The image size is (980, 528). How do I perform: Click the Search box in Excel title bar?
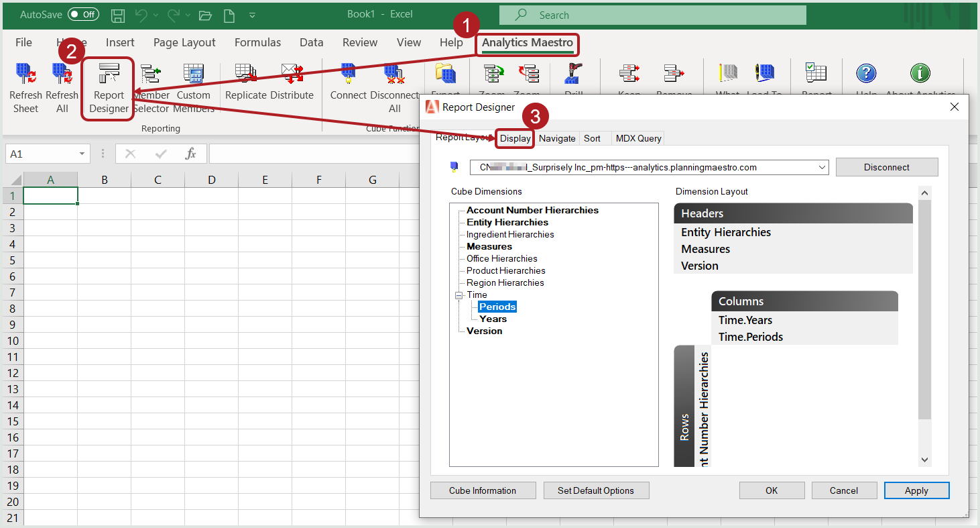pos(652,15)
